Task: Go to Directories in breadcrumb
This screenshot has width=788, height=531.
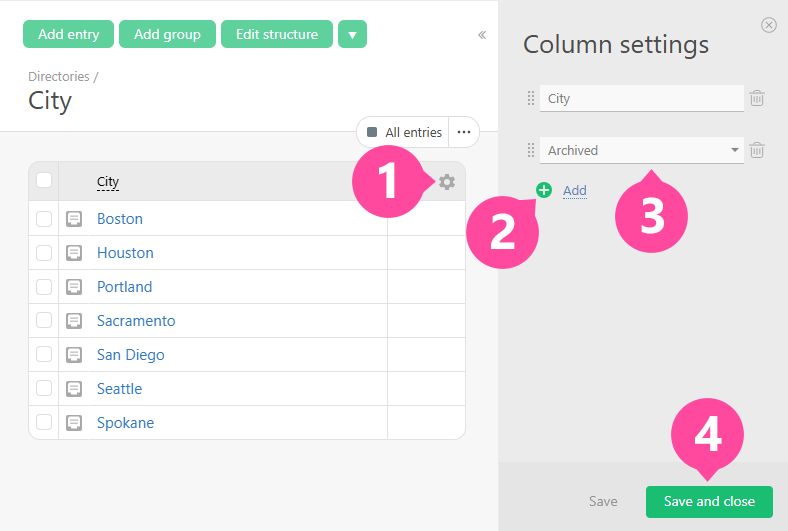Action: [x=58, y=76]
